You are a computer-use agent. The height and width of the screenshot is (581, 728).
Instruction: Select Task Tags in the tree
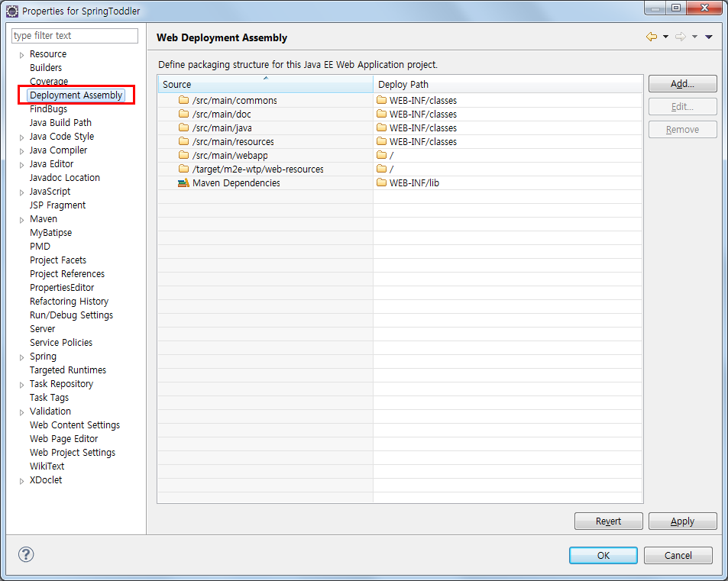49,397
